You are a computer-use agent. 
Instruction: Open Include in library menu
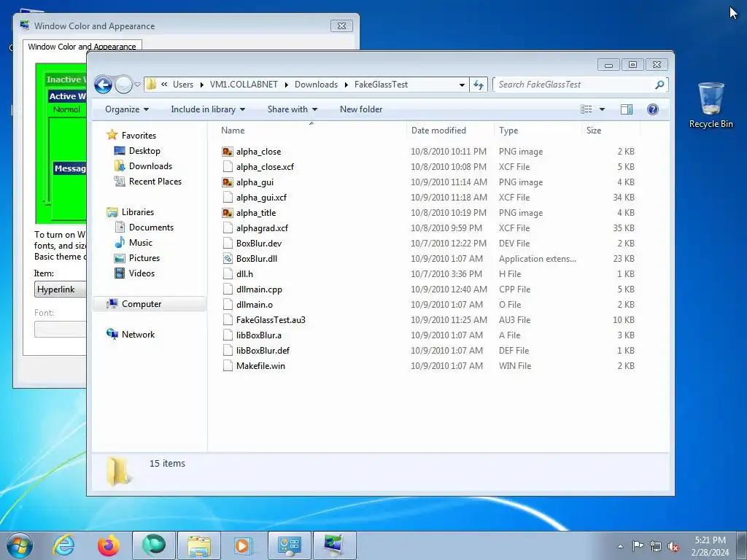tap(208, 109)
